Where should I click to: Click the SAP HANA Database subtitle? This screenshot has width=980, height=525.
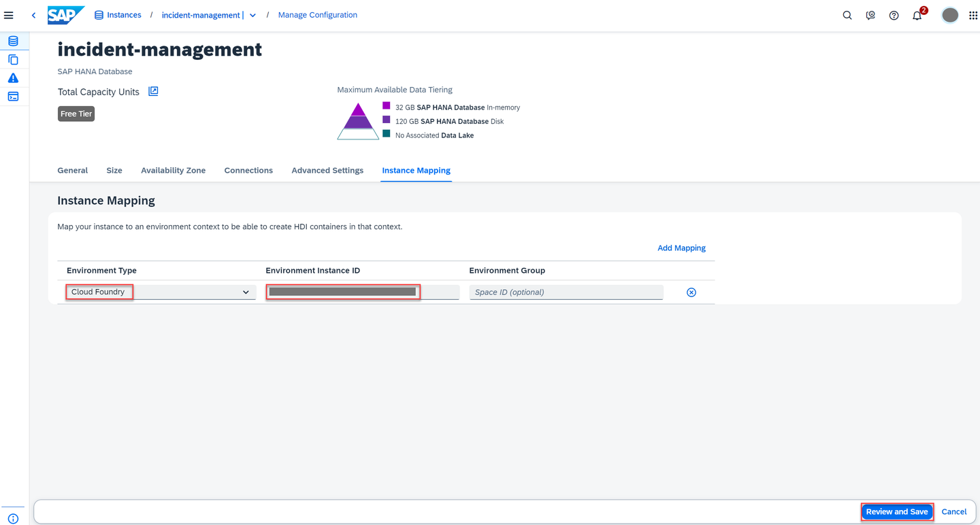(x=95, y=71)
